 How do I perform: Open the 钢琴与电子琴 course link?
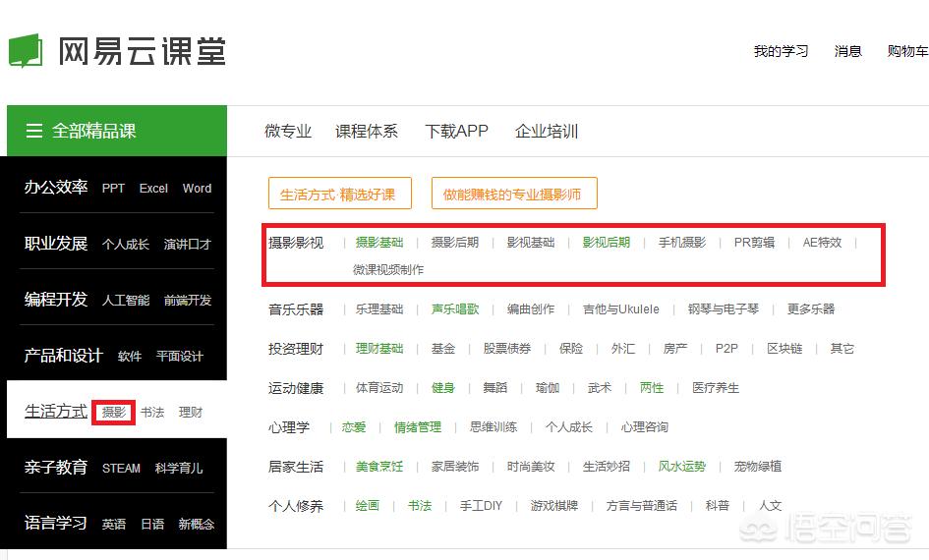coord(724,309)
